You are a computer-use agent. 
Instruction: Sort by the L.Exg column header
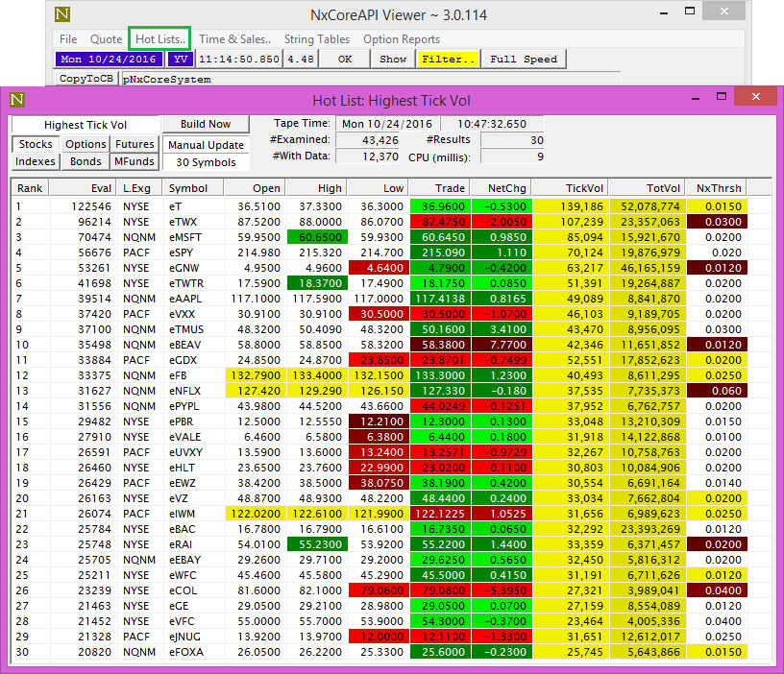[139, 188]
